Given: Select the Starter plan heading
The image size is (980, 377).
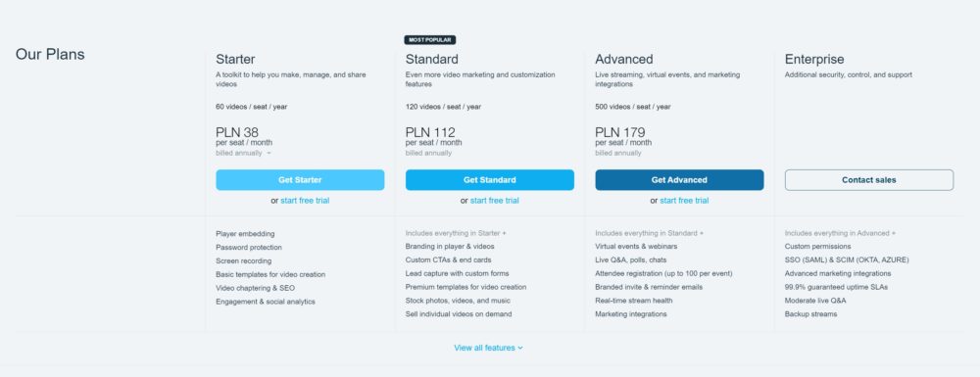Looking at the screenshot, I should pyautogui.click(x=235, y=60).
